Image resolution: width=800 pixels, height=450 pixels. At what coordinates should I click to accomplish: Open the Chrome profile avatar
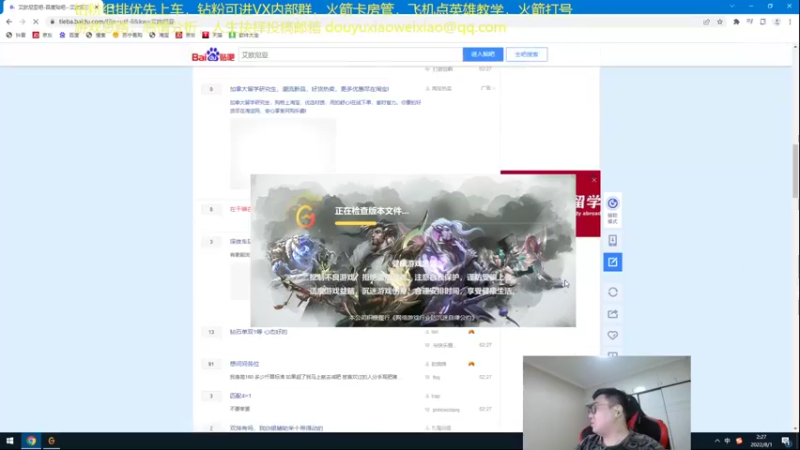click(777, 22)
